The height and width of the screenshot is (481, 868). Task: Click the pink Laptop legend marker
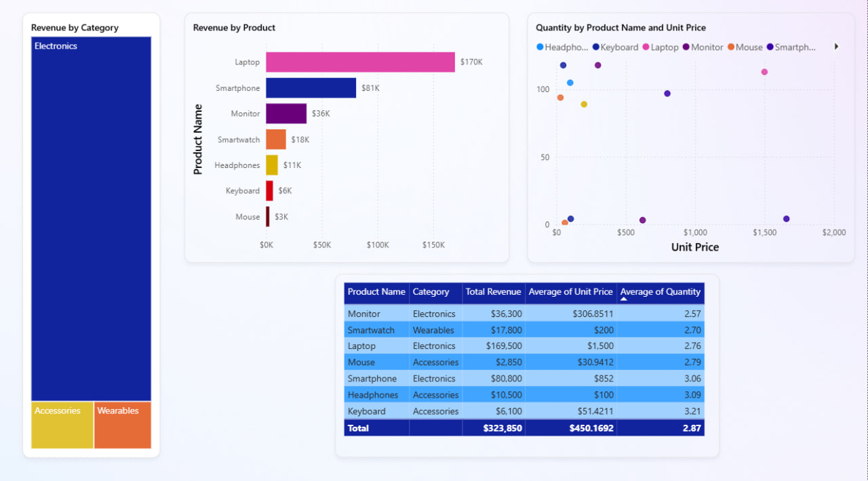(x=646, y=47)
